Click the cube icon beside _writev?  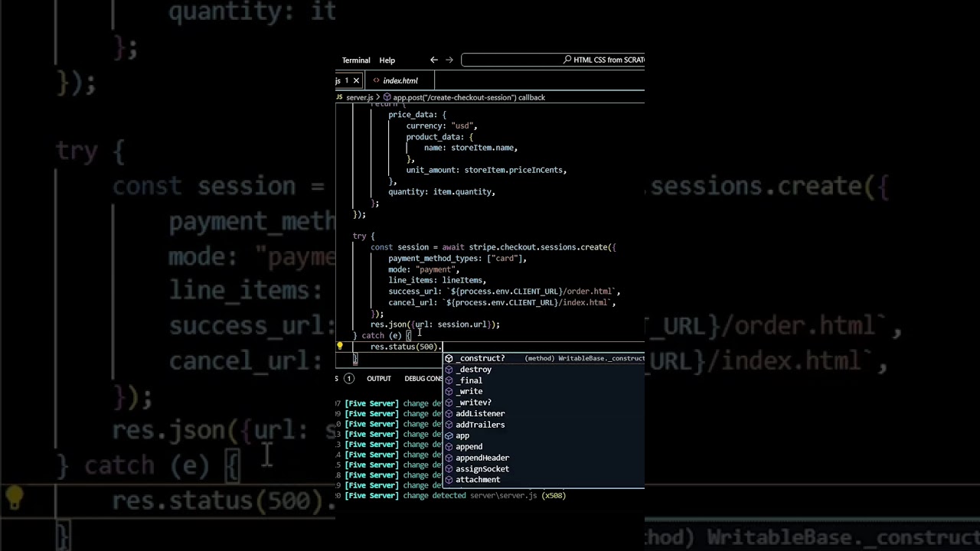(x=449, y=403)
